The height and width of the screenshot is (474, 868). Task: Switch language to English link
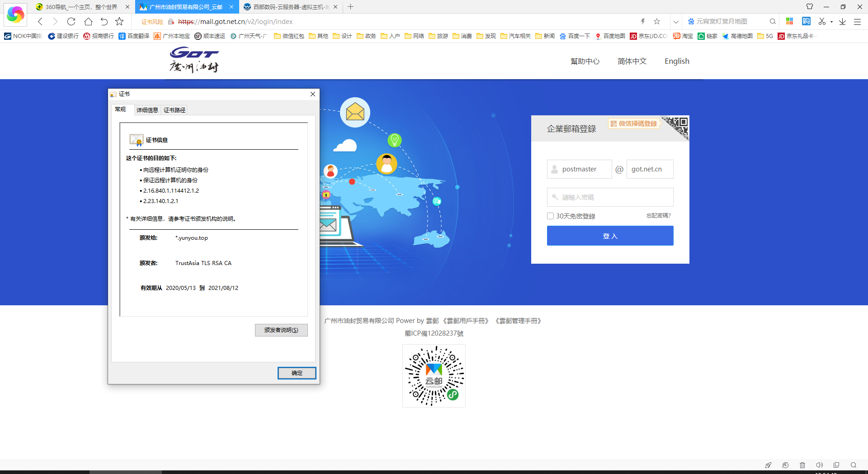coord(677,61)
